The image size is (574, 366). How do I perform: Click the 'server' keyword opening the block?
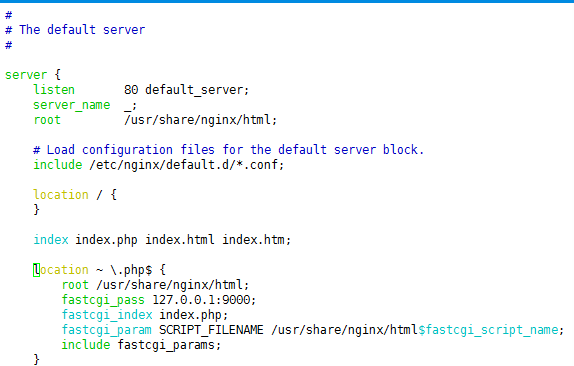point(26,75)
